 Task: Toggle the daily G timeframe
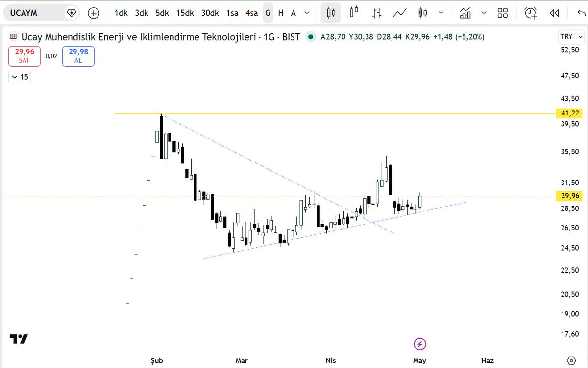pos(268,13)
